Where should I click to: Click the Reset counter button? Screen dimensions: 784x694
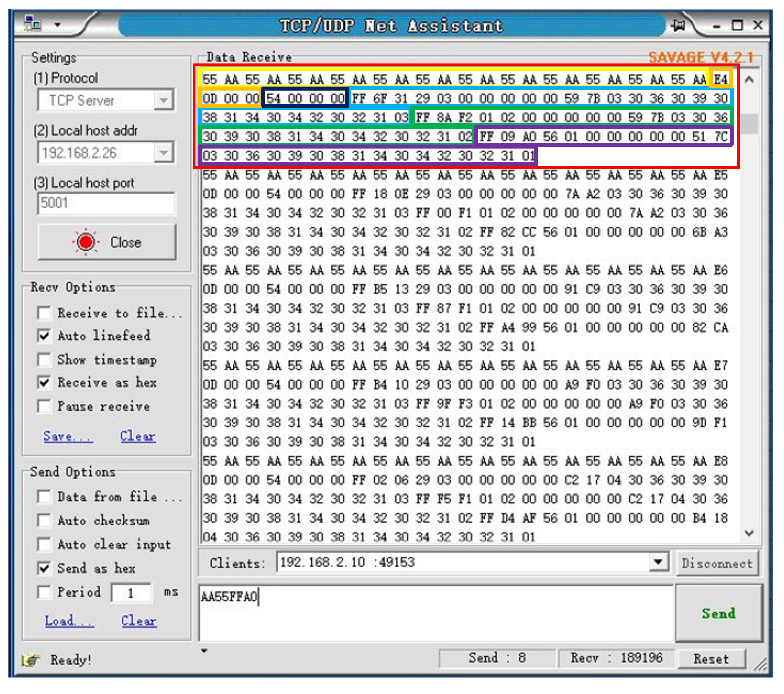tap(711, 659)
